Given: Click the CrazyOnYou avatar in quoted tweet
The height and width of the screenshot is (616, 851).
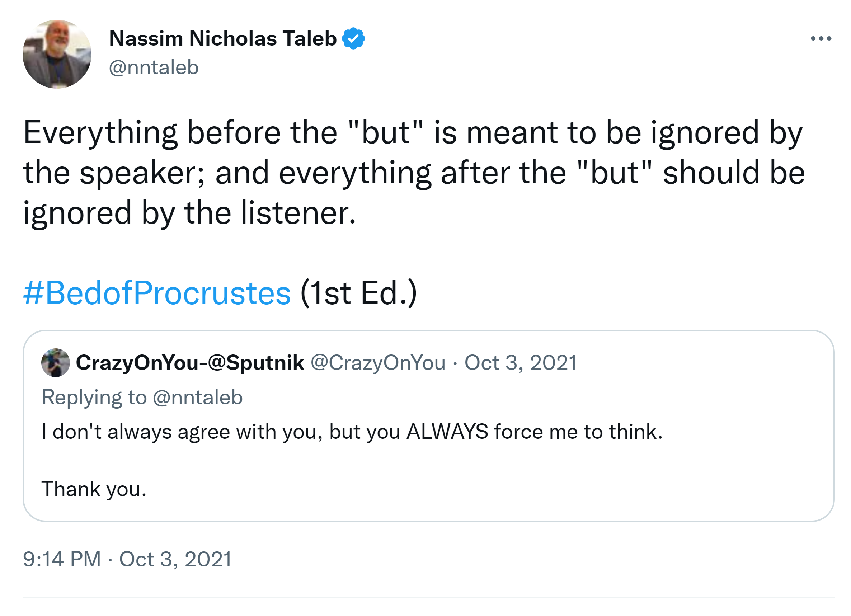Looking at the screenshot, I should pyautogui.click(x=56, y=362).
